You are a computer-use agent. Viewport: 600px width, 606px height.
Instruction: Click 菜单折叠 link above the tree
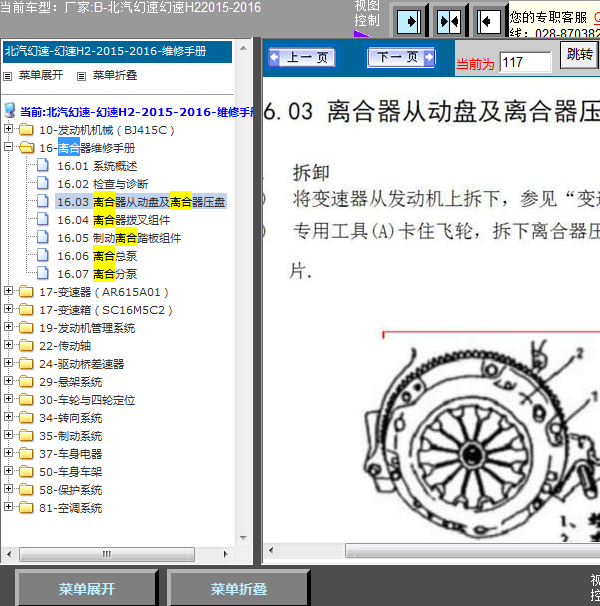(x=115, y=75)
